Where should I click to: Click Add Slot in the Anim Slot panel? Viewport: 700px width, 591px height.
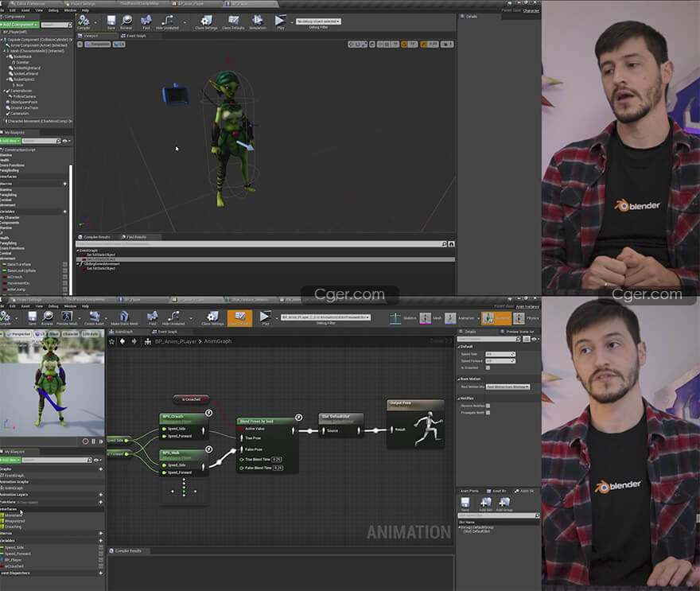click(x=486, y=504)
